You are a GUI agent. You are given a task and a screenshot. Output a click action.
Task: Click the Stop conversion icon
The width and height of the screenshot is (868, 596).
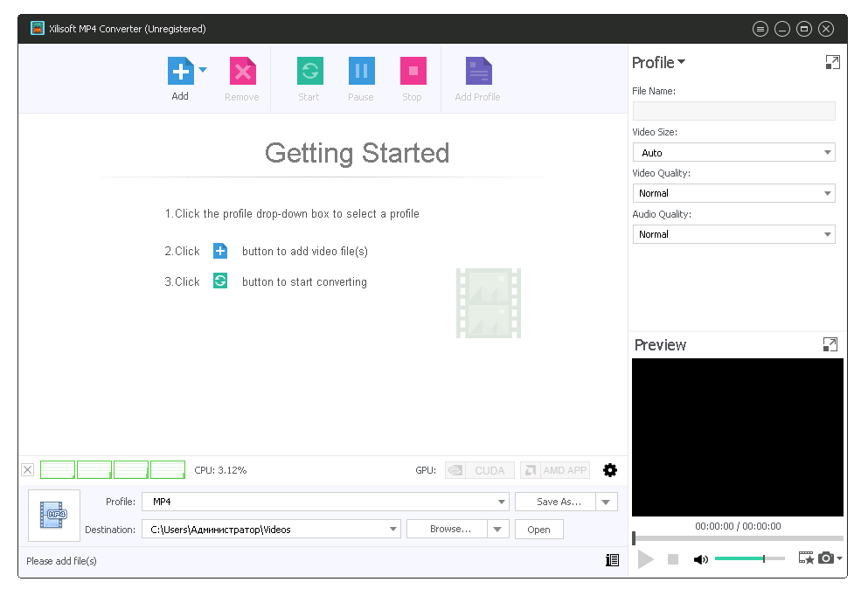coord(412,70)
